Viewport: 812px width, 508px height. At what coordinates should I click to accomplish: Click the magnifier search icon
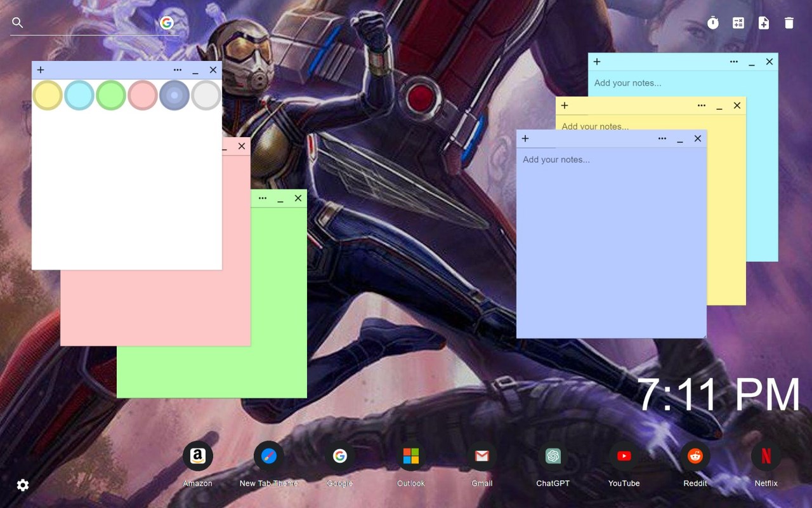(18, 23)
